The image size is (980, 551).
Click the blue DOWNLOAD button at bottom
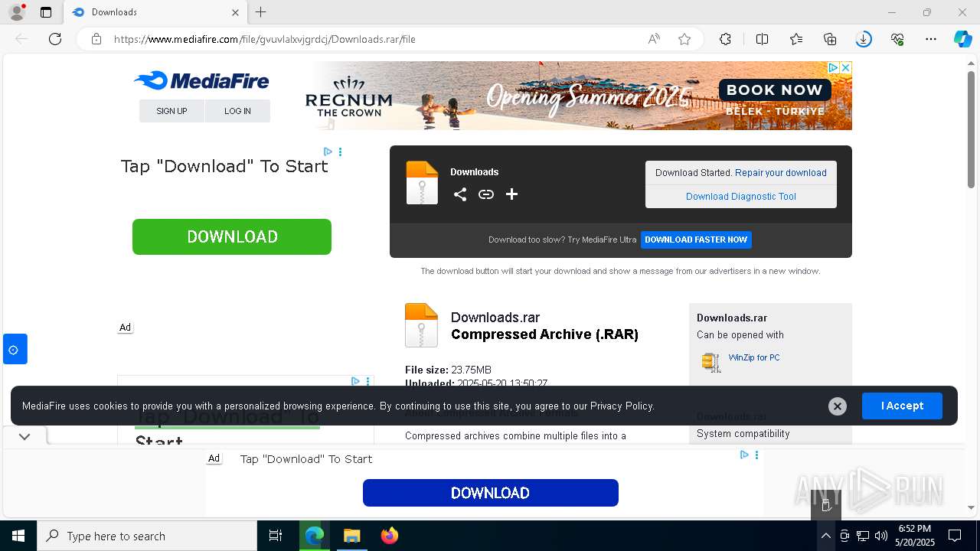pyautogui.click(x=490, y=493)
